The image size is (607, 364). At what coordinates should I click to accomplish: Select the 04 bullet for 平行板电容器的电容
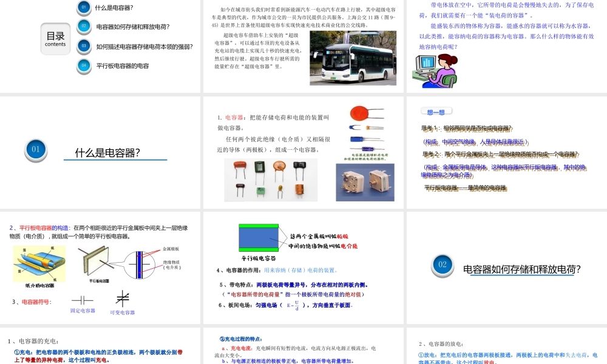pyautogui.click(x=84, y=66)
